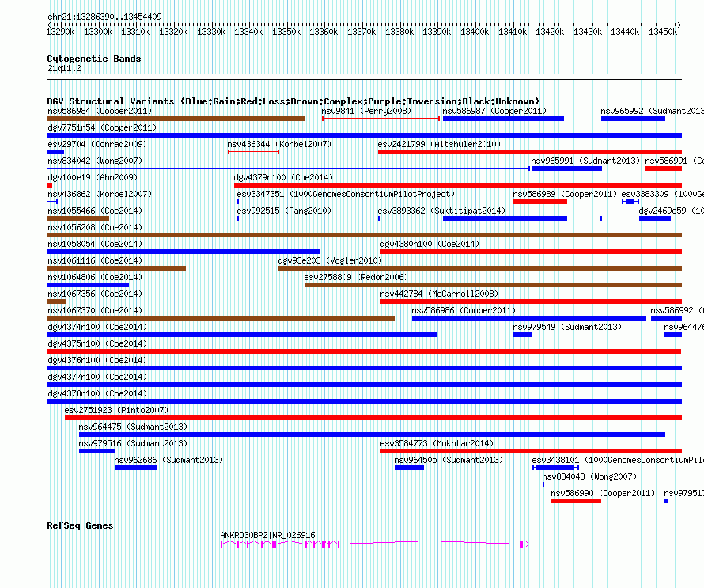Open the nsv964475 (Sudmant2013) label

tap(133, 427)
